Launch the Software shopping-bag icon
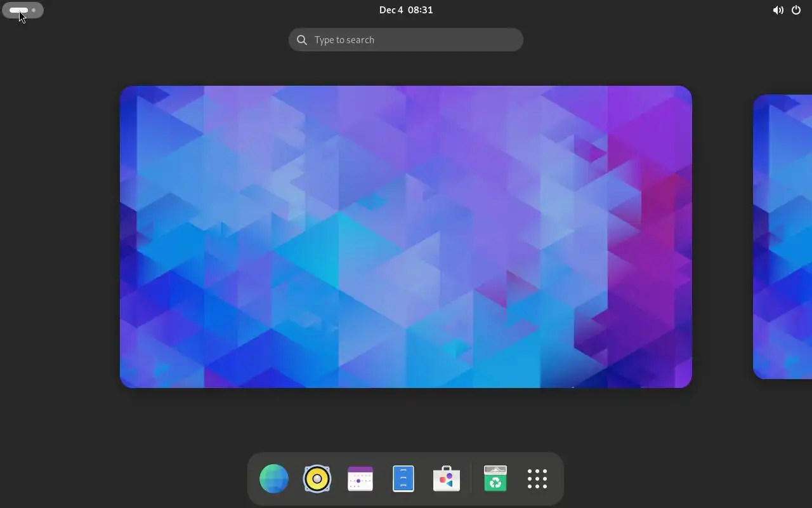This screenshot has width=812, height=508. pos(447,479)
